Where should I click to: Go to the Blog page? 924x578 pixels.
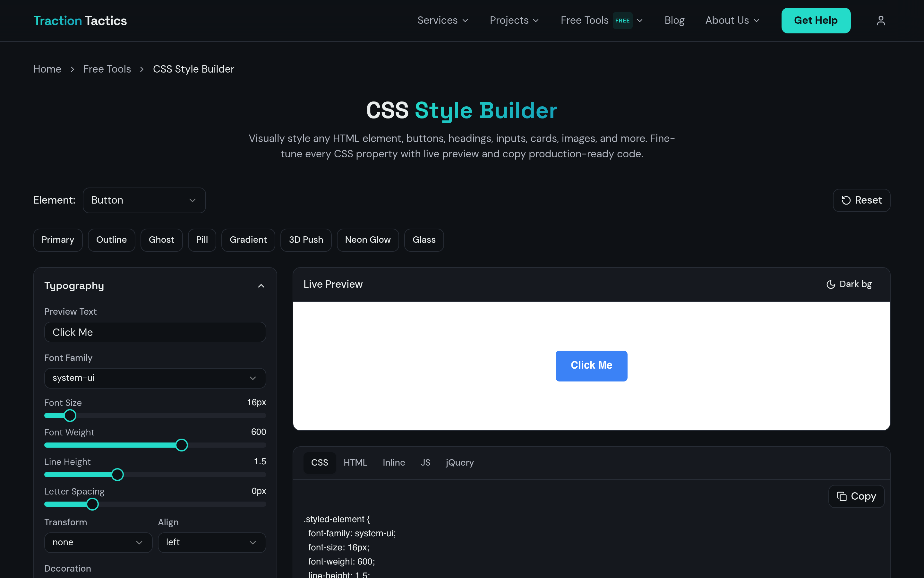[674, 21]
